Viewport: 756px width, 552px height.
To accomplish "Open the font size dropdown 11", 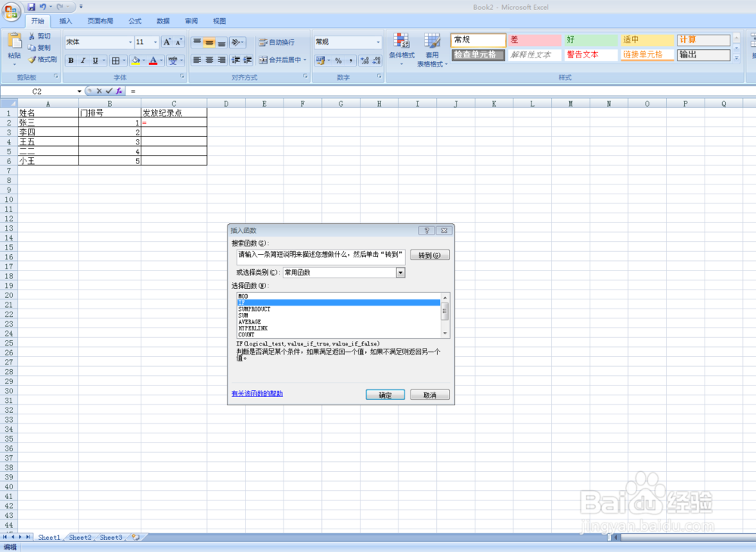I will [155, 42].
